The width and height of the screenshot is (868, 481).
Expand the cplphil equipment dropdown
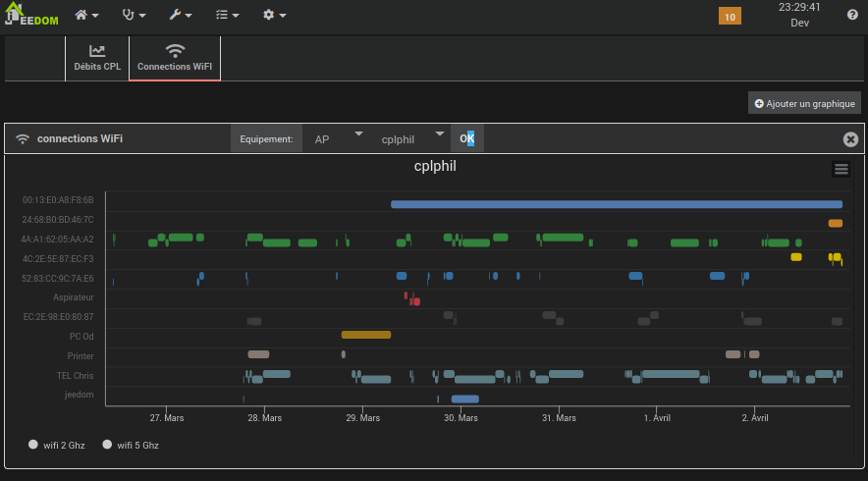(x=412, y=139)
